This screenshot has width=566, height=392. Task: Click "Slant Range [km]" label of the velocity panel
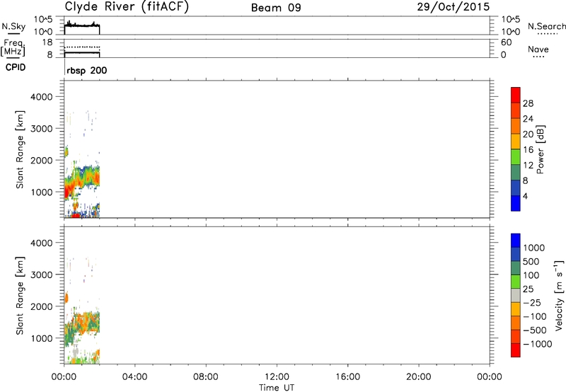20,296
